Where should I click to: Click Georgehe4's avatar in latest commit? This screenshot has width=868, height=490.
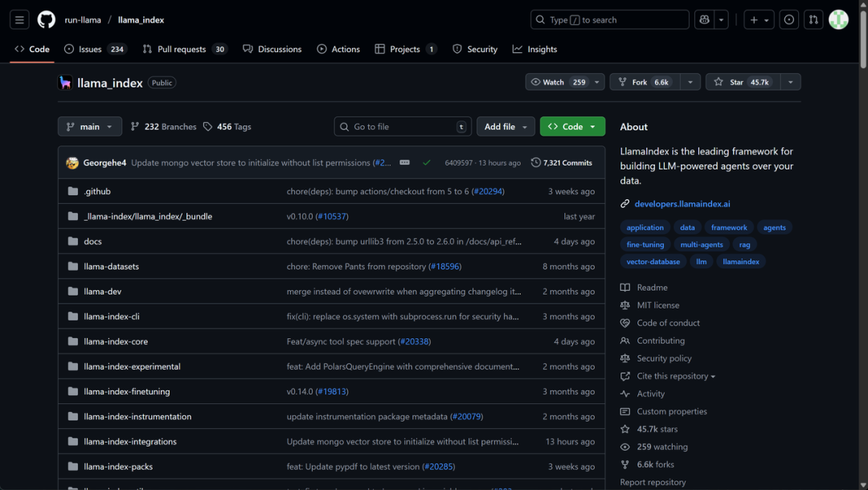[72, 162]
